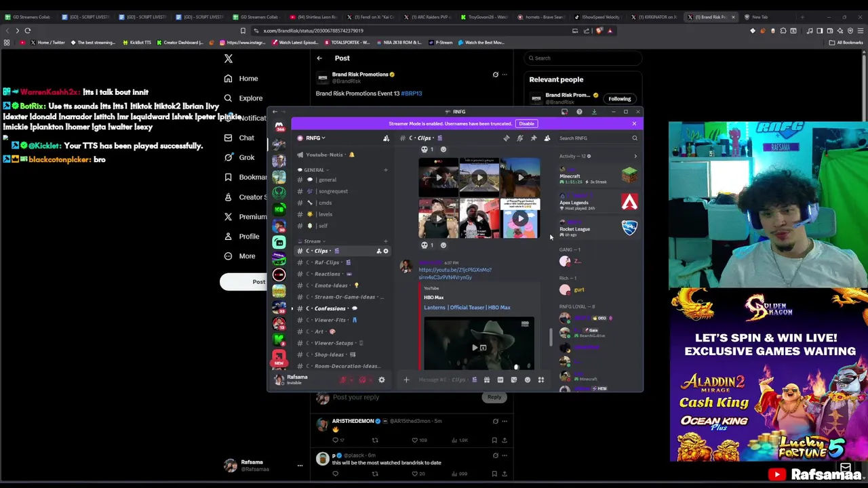Image resolution: width=868 pixels, height=488 pixels.
Task: Open Discord help question mark icon
Action: 579,112
